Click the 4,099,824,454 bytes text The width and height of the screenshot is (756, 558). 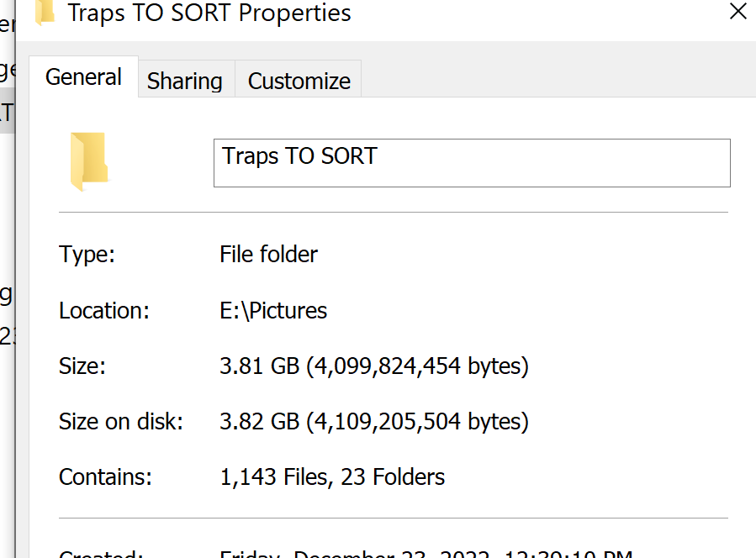click(416, 366)
